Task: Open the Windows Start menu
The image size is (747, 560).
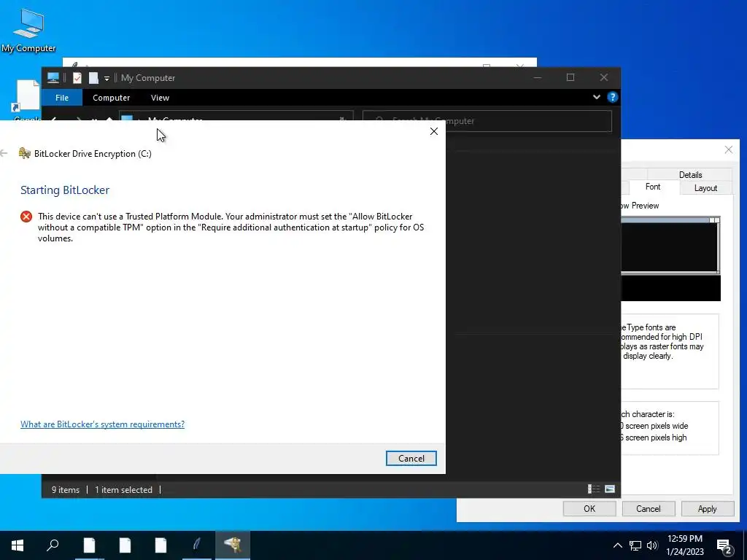Action: (x=18, y=545)
